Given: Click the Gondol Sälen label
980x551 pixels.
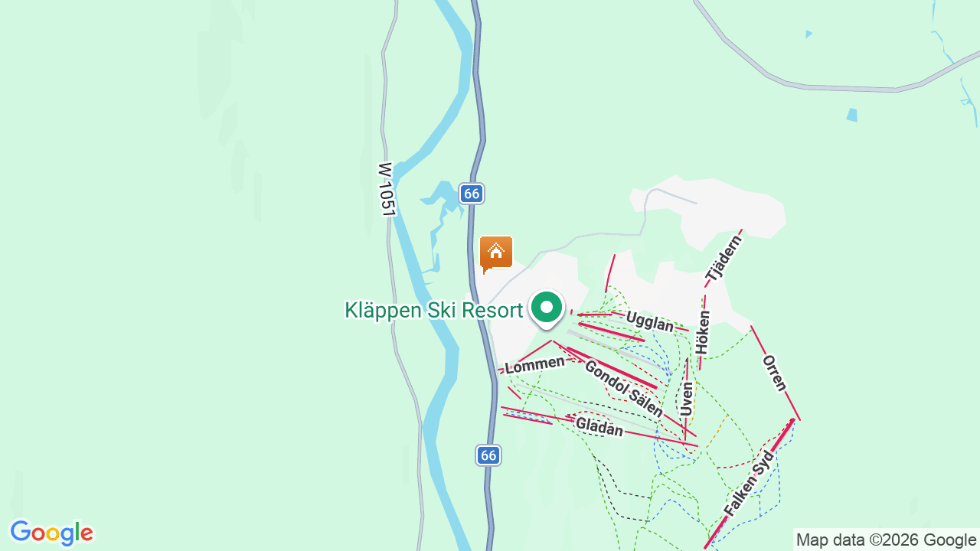Looking at the screenshot, I should 624,389.
